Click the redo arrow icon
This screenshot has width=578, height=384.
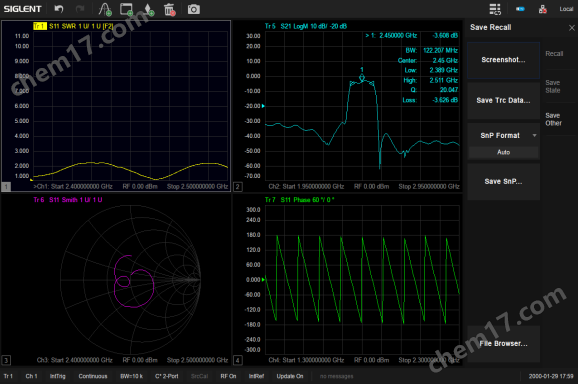pyautogui.click(x=80, y=9)
